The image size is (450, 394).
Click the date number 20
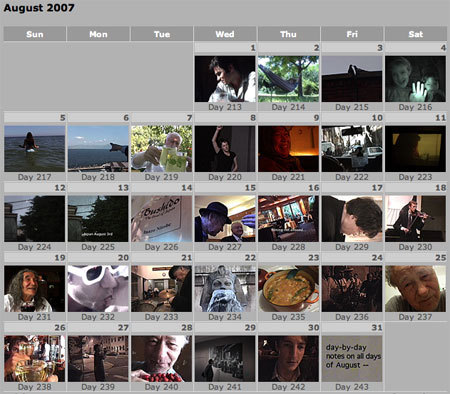(123, 258)
